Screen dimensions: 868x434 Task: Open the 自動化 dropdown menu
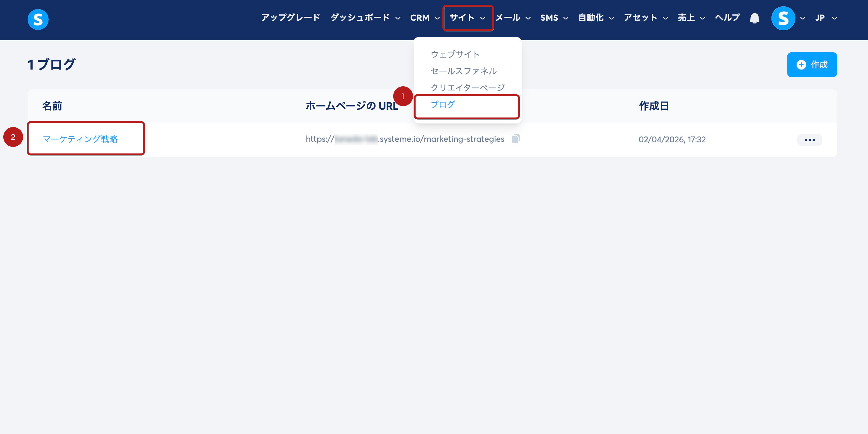[x=596, y=18]
